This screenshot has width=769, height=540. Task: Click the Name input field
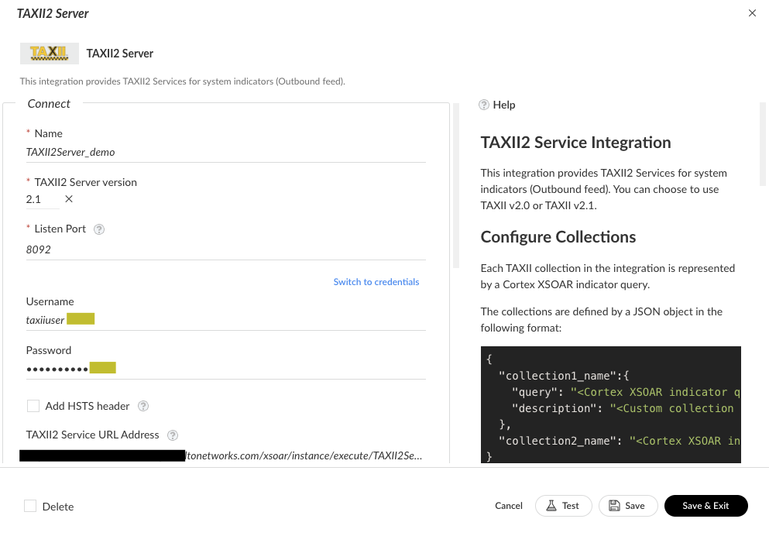(x=225, y=153)
